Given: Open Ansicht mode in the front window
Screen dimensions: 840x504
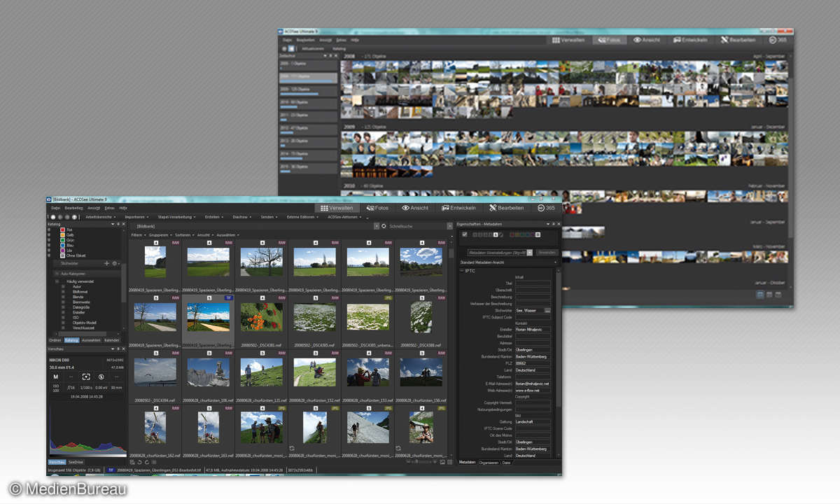Looking at the screenshot, I should click(415, 208).
